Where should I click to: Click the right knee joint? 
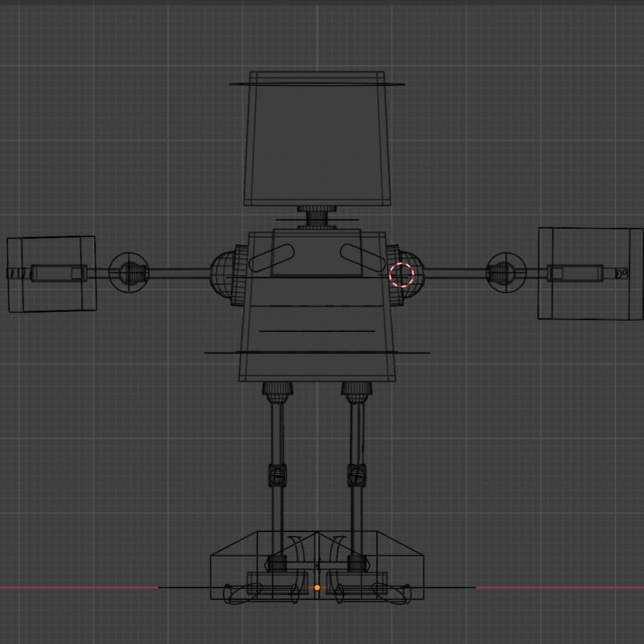click(357, 475)
